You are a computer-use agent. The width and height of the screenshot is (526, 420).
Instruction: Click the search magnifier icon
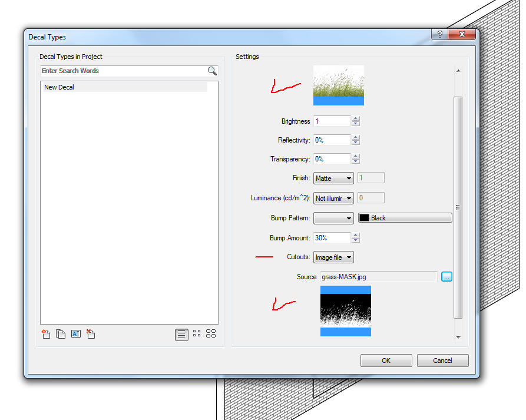(212, 71)
